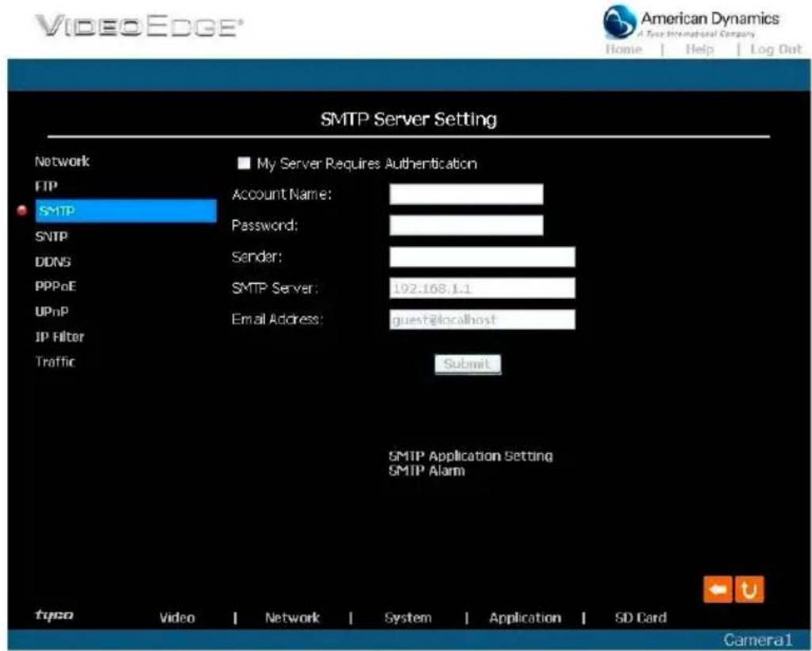Switch to the SD Card bottom tab
Screen dimensions: 812x651
640,617
